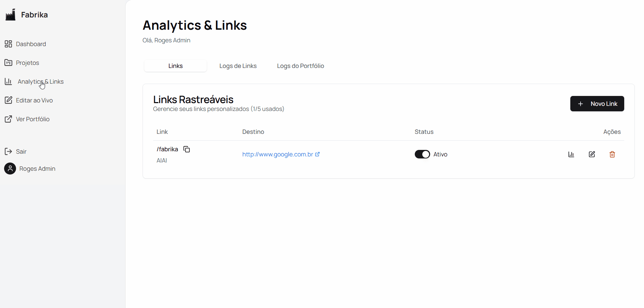Open the http://www.google.com.br destination link

278,154
